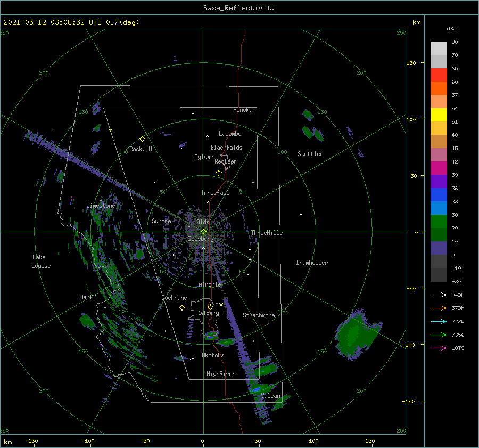Screen dimensions: 479x448
Task: Click the magenta 18TS arrow legend icon
Action: 439,348
